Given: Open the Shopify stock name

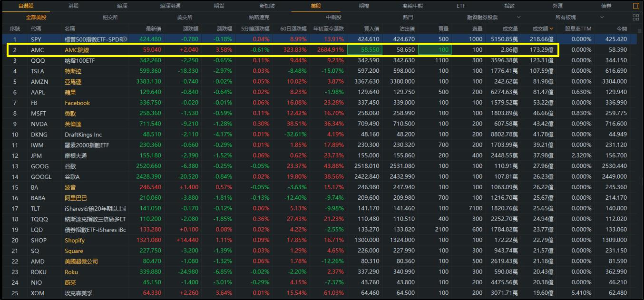Looking at the screenshot, I should point(75,240).
